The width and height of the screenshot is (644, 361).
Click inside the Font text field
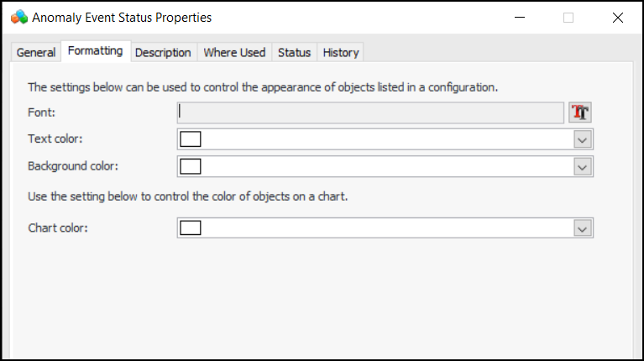(x=369, y=112)
